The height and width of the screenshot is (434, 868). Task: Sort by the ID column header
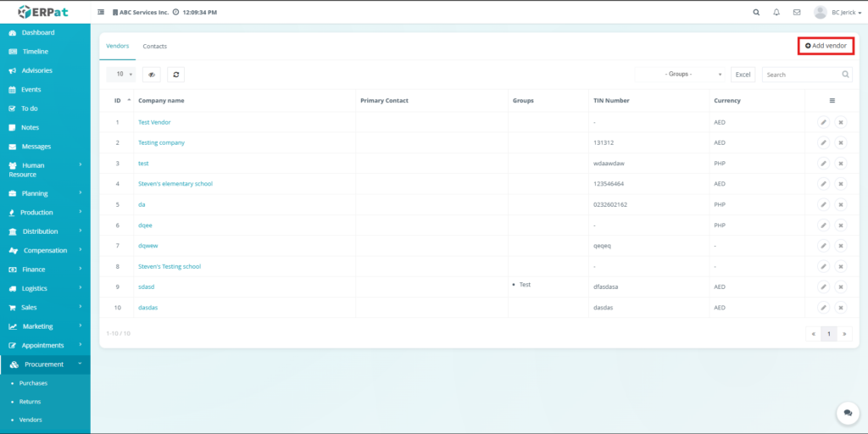(117, 101)
